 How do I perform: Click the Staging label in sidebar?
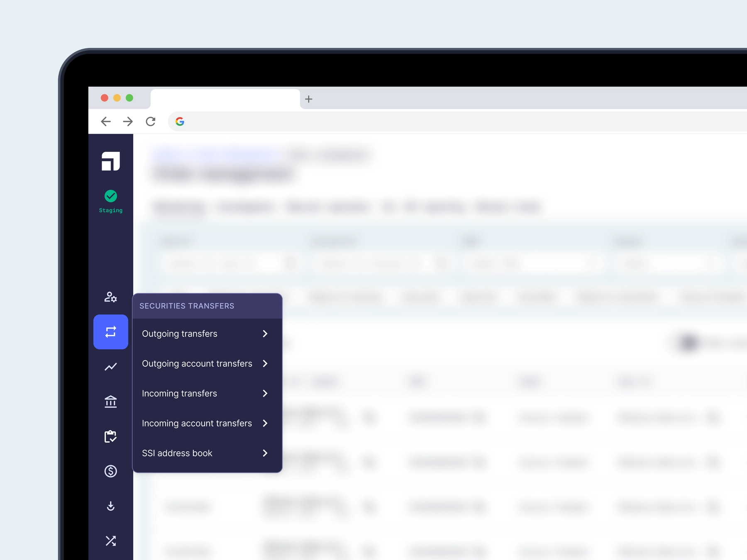coord(111,210)
